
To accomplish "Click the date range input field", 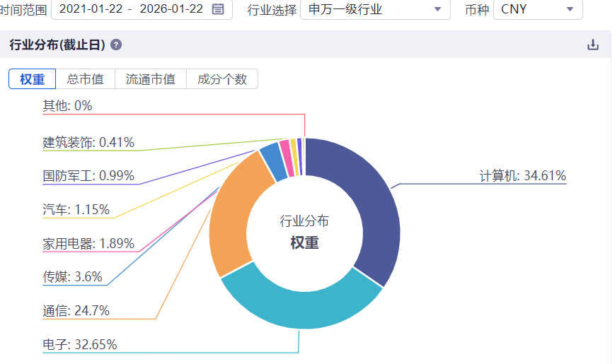I will (142, 9).
